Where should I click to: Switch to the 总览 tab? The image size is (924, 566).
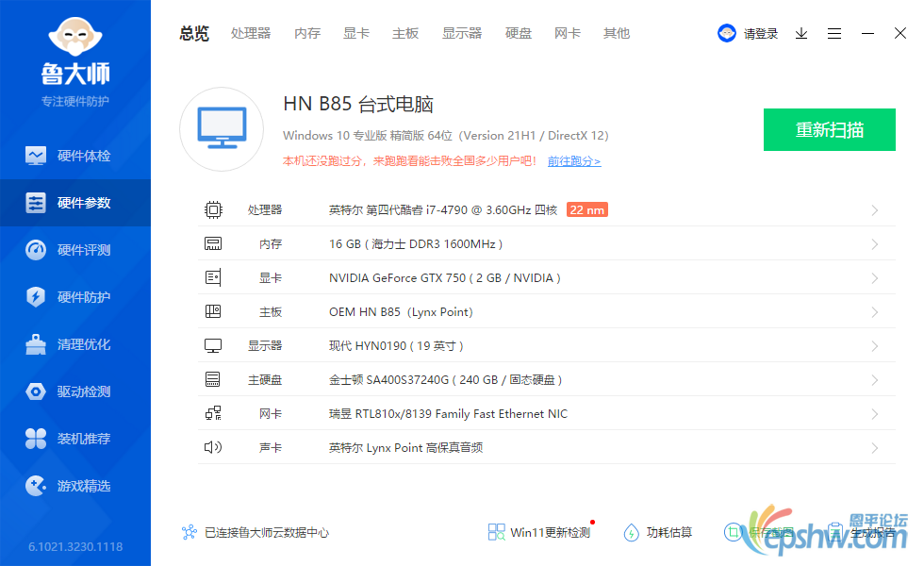(194, 34)
